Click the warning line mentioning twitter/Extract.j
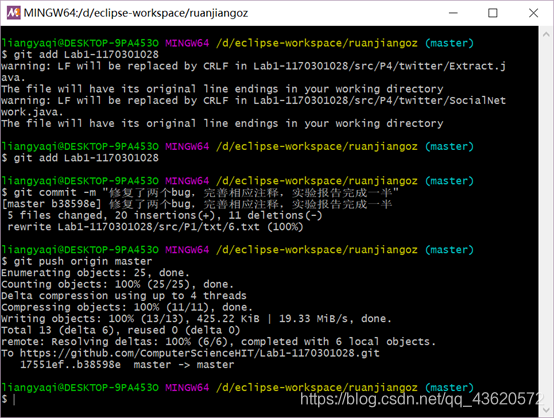Screen dimensions: 554x418 coord(253,66)
